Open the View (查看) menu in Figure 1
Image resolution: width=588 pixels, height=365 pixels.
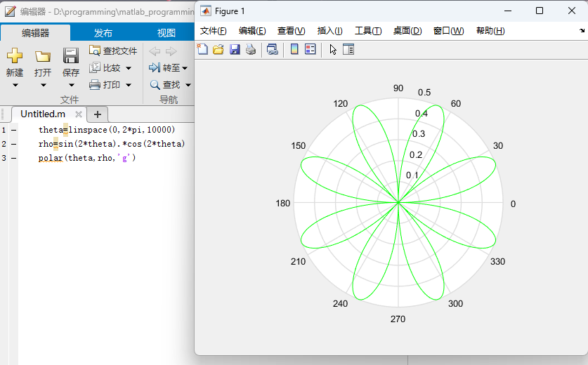pos(291,31)
